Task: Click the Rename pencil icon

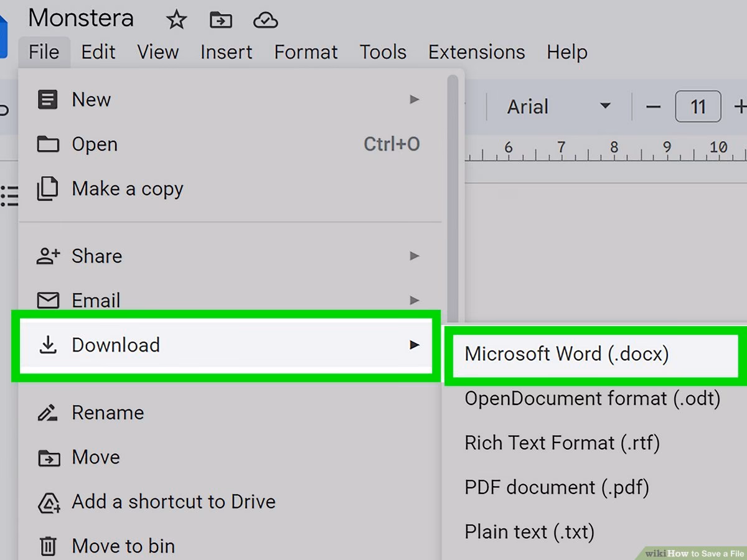Action: 48,413
